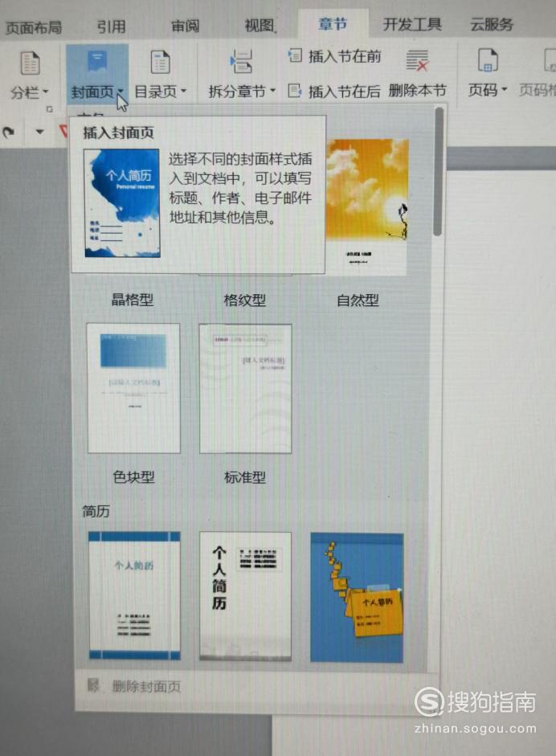Expand the 分栏 dropdown arrow
Image resolution: width=556 pixels, height=756 pixels.
(46, 91)
